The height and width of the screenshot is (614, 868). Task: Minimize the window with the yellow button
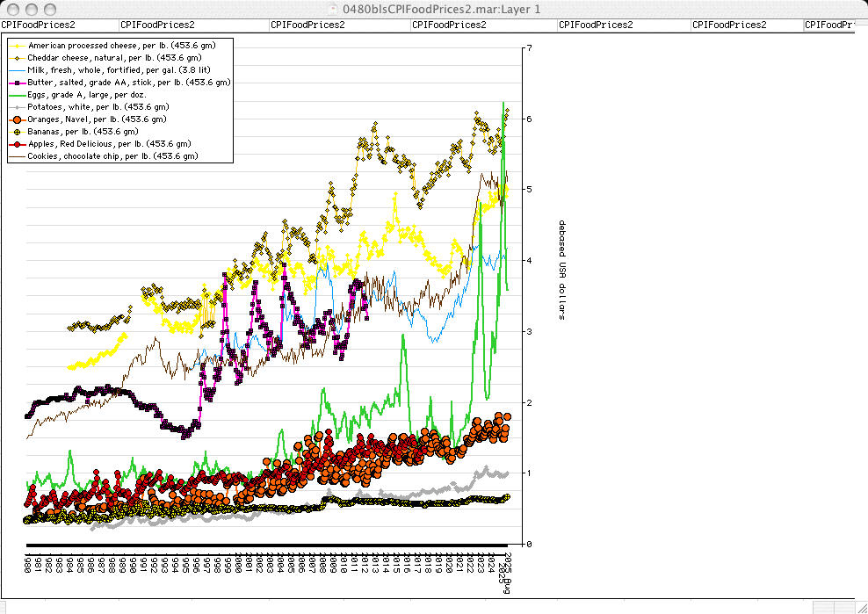click(29, 8)
